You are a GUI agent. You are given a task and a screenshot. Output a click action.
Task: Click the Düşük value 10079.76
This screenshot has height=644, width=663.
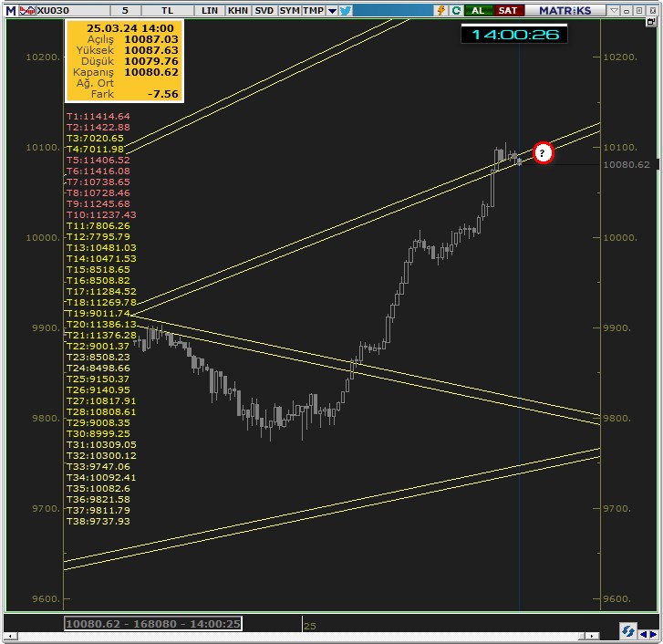click(x=151, y=61)
